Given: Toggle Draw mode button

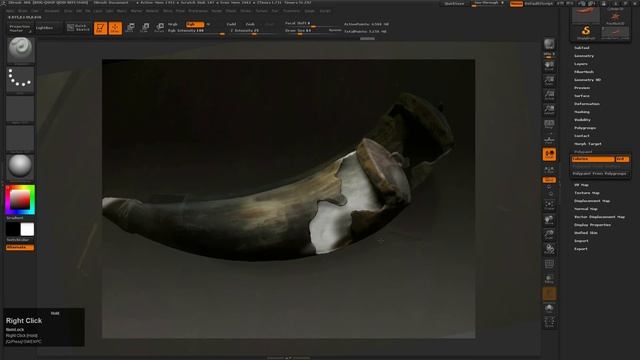Looking at the screenshot, I should (115, 28).
